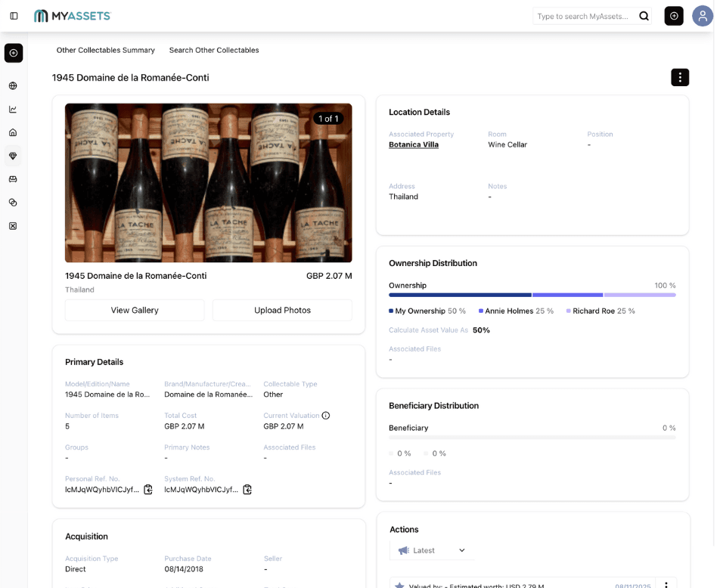The height and width of the screenshot is (588, 720).
Task: Open the home properties sidebar icon
Action: tap(13, 133)
